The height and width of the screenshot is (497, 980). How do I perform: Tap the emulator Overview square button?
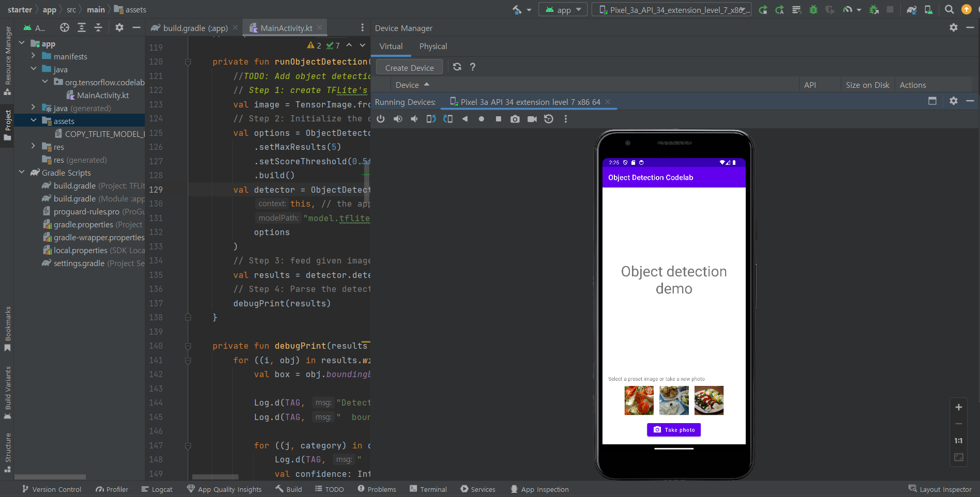click(x=499, y=119)
